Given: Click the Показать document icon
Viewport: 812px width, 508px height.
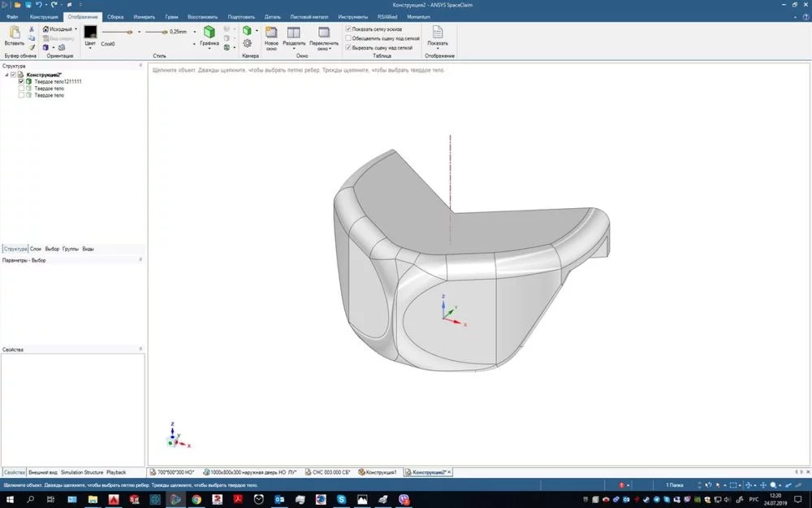Looking at the screenshot, I should click(x=438, y=33).
